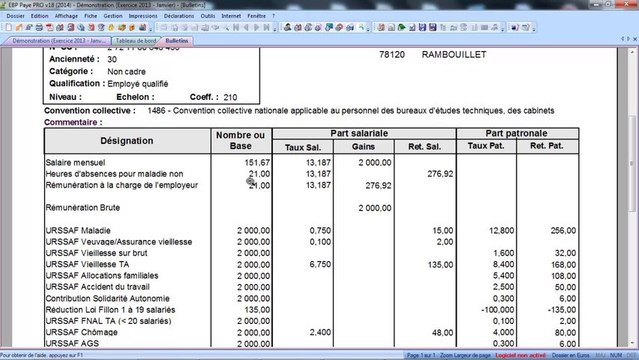
Task: Click the vertical scrollbar down arrow
Action: [632, 343]
